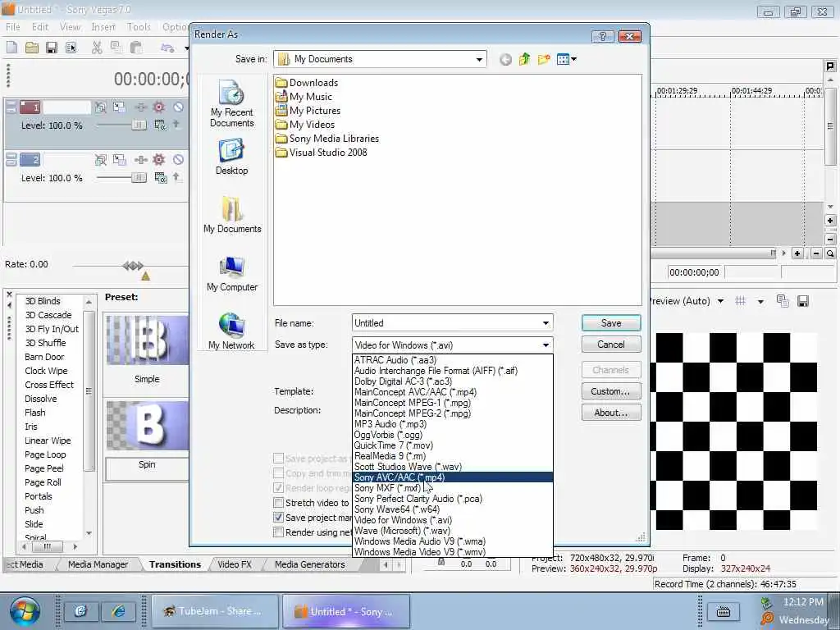Image resolution: width=840 pixels, height=630 pixels.
Task: Go to Desktop in places bar
Action: 231,157
